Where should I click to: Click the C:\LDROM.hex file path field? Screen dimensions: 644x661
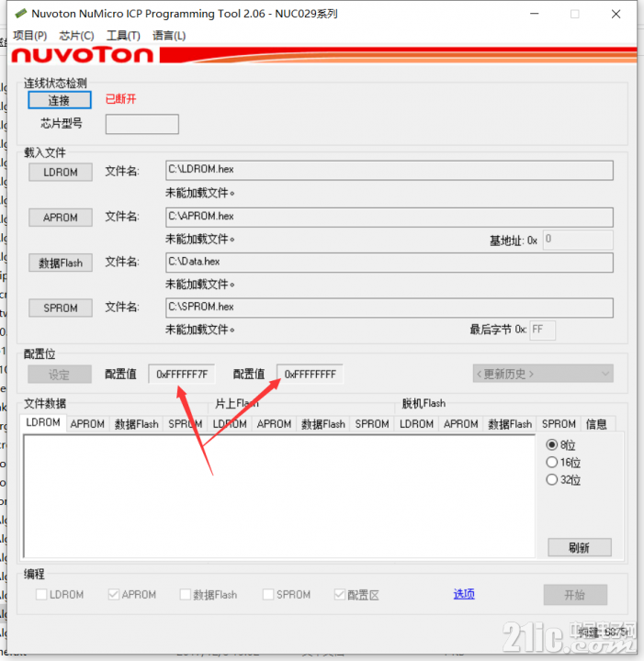(x=390, y=170)
